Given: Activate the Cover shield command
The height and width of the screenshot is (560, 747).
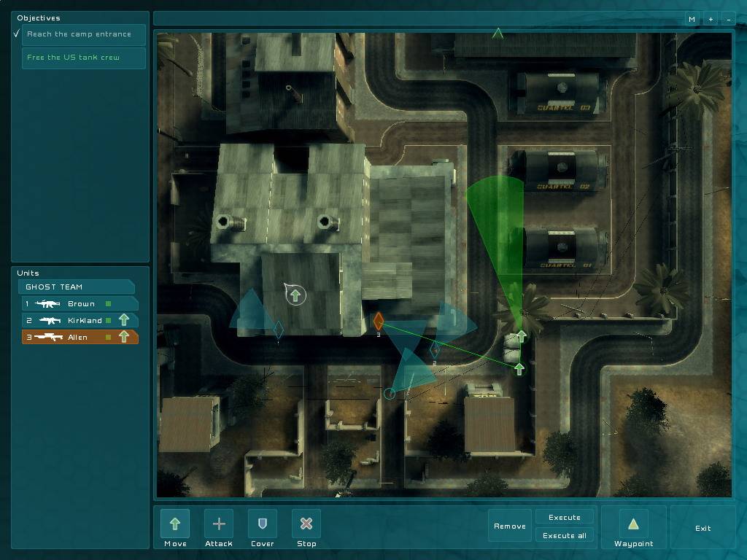Looking at the screenshot, I should [x=263, y=524].
